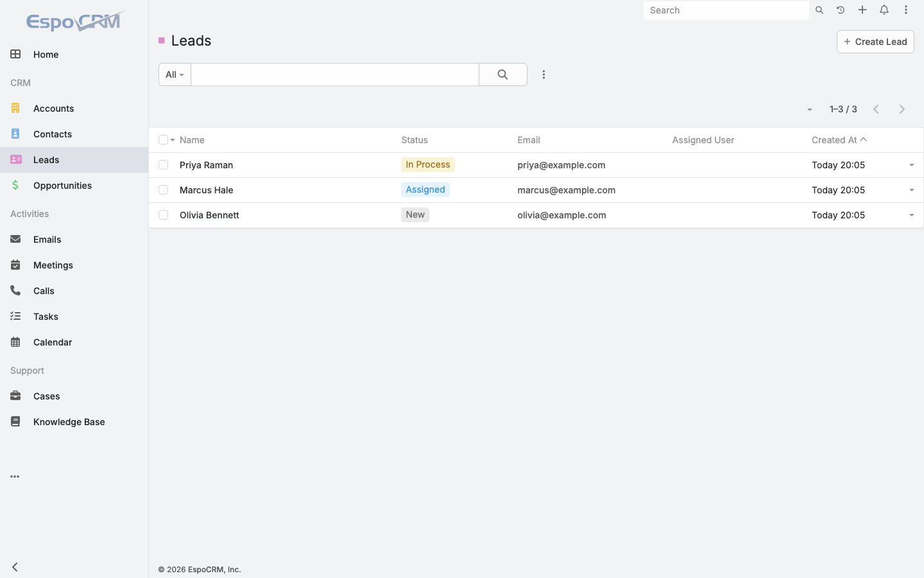Click the Emails envelope icon

click(x=15, y=239)
